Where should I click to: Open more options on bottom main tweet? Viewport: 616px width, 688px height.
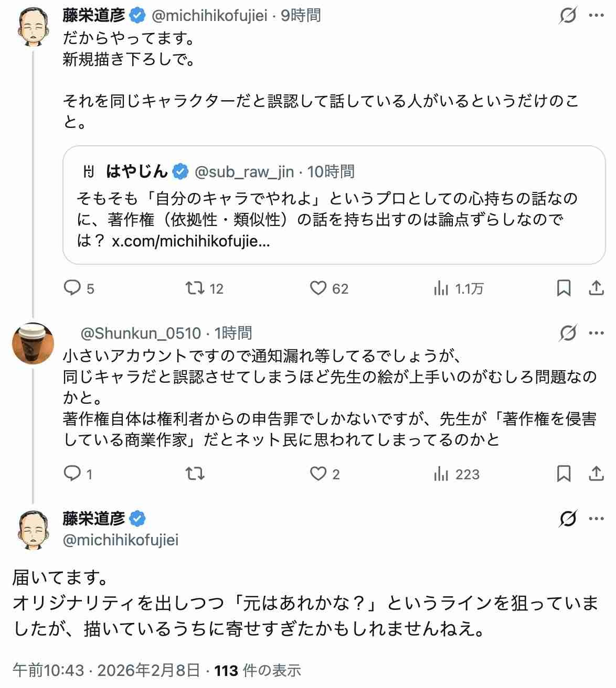click(x=597, y=519)
